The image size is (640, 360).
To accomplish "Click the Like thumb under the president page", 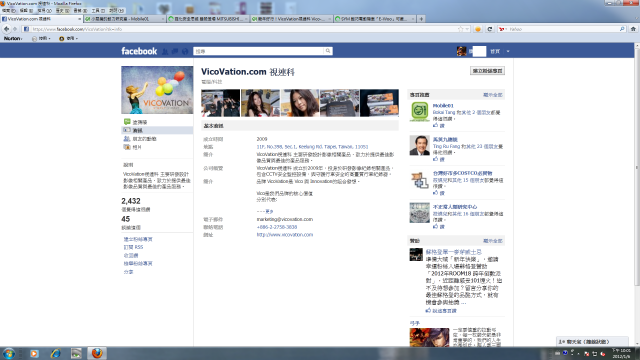I will (x=436, y=159).
